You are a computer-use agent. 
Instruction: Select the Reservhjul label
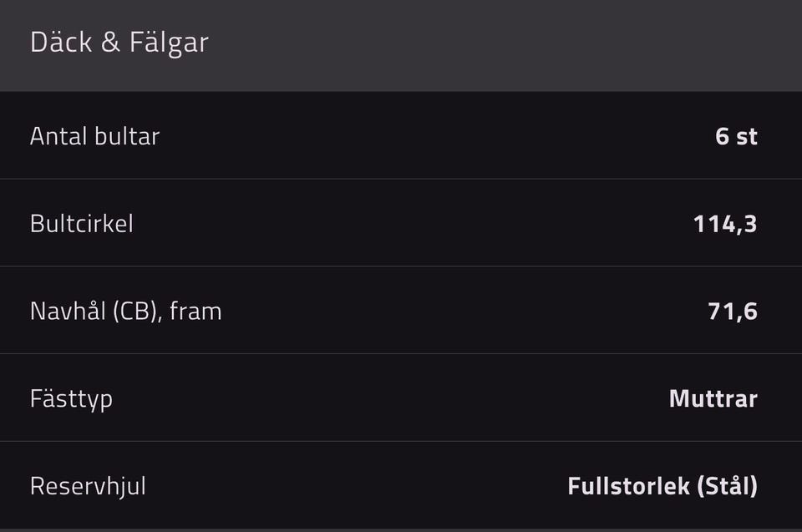point(88,486)
